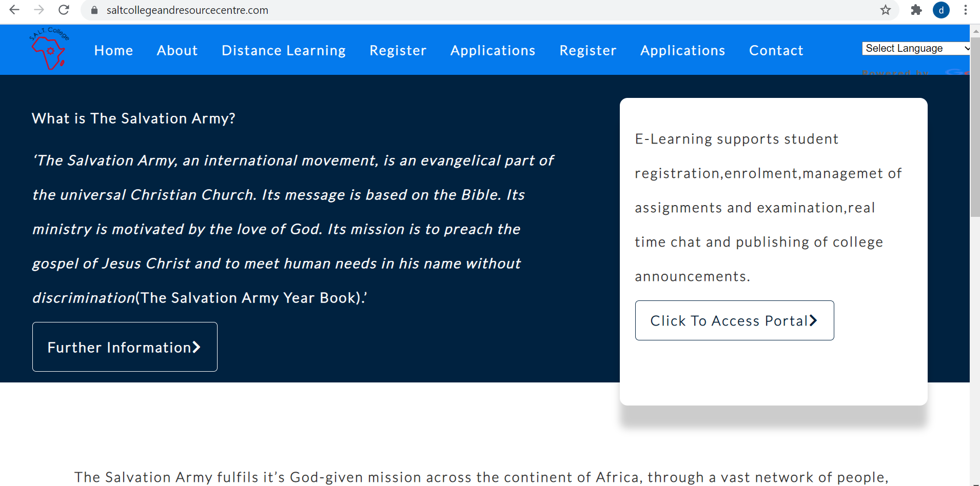The width and height of the screenshot is (980, 486).
Task: Bookmark this page with the star icon
Action: click(886, 10)
